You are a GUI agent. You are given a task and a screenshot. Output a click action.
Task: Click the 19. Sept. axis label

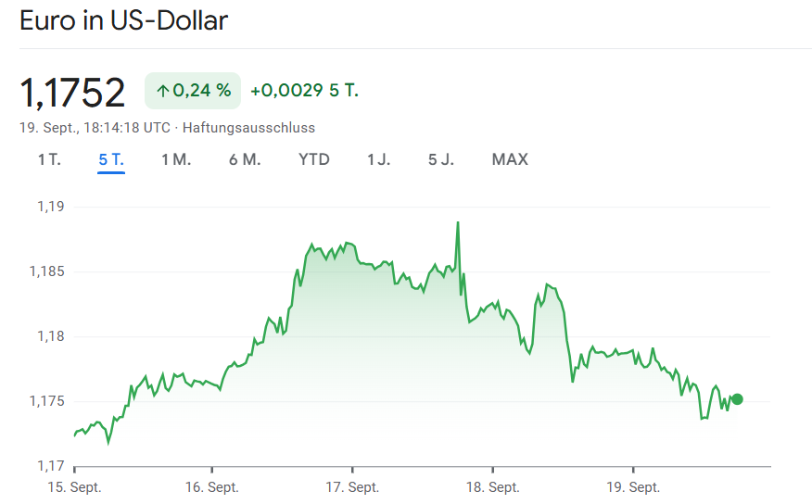tap(633, 487)
